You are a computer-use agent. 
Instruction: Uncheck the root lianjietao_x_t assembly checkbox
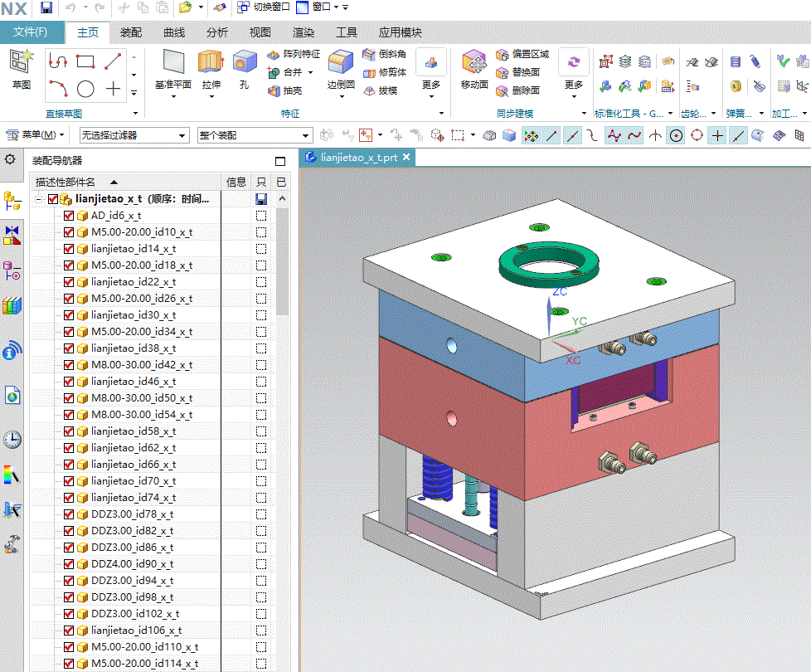[x=53, y=199]
